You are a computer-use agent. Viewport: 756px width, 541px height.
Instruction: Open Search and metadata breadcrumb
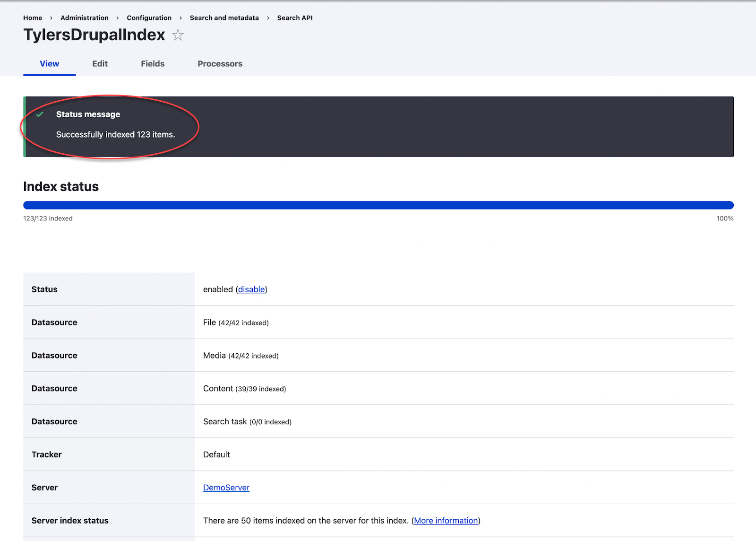click(223, 17)
